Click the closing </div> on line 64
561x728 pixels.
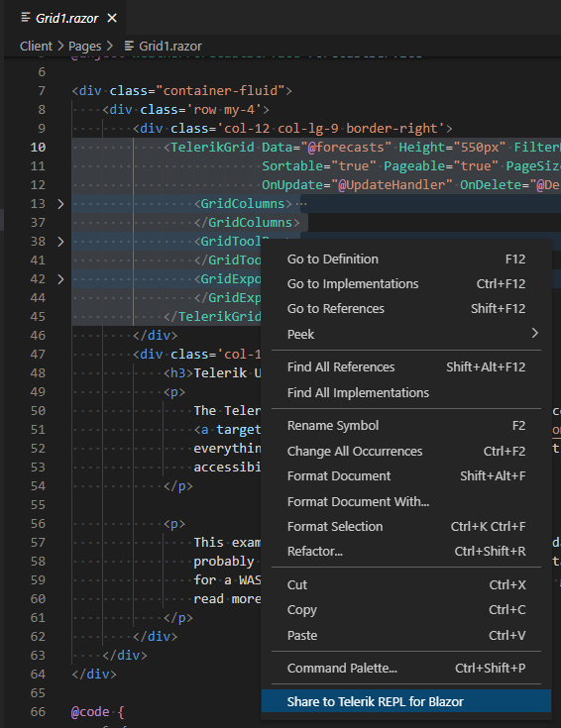click(94, 675)
